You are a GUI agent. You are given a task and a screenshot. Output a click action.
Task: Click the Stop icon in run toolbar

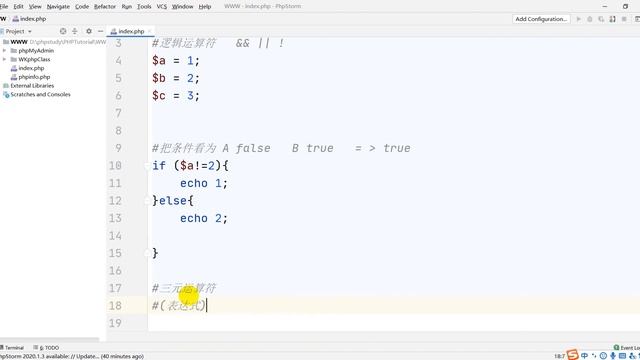[x=624, y=19]
